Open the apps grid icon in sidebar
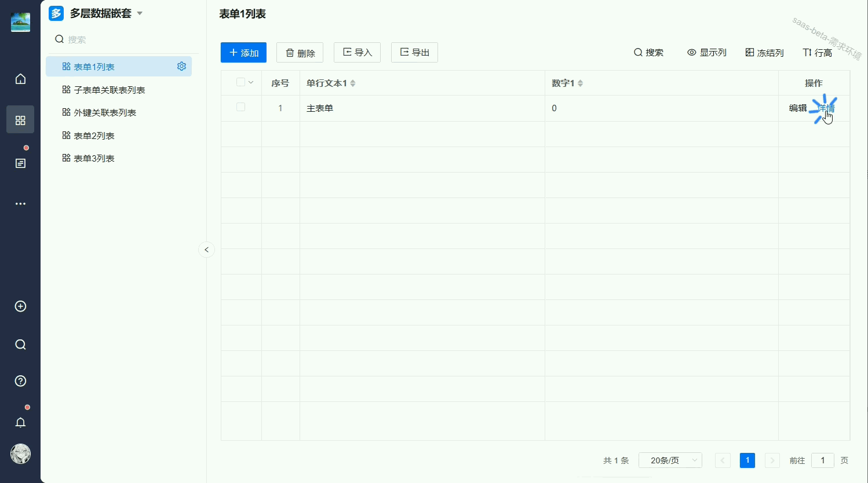Screen dimensions: 868x483 pos(20,120)
